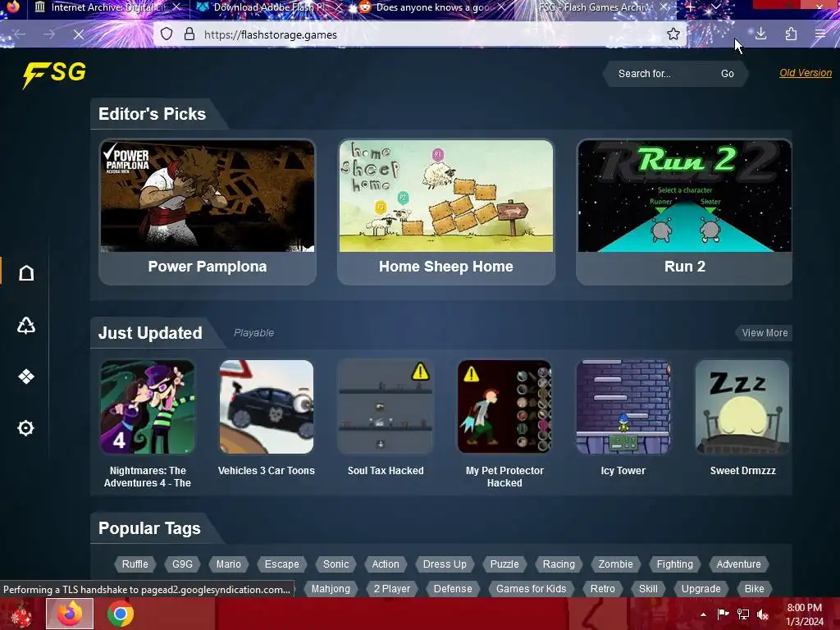Screen dimensions: 840x630
Task: Click the Go search button
Action: [728, 73]
